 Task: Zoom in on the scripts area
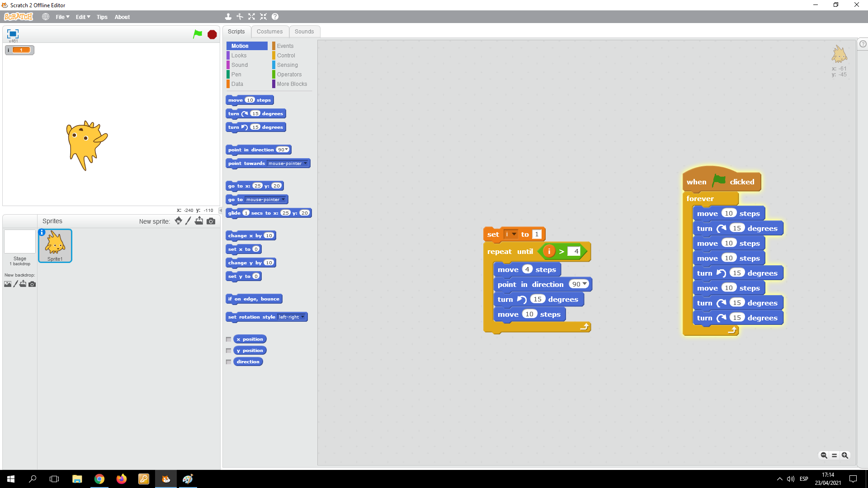coord(845,455)
